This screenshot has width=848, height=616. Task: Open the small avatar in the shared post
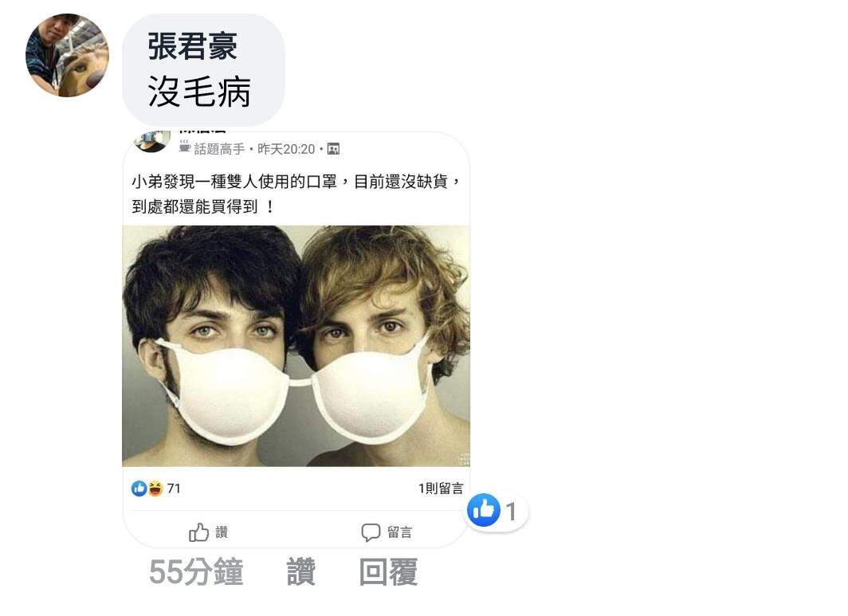(x=152, y=142)
